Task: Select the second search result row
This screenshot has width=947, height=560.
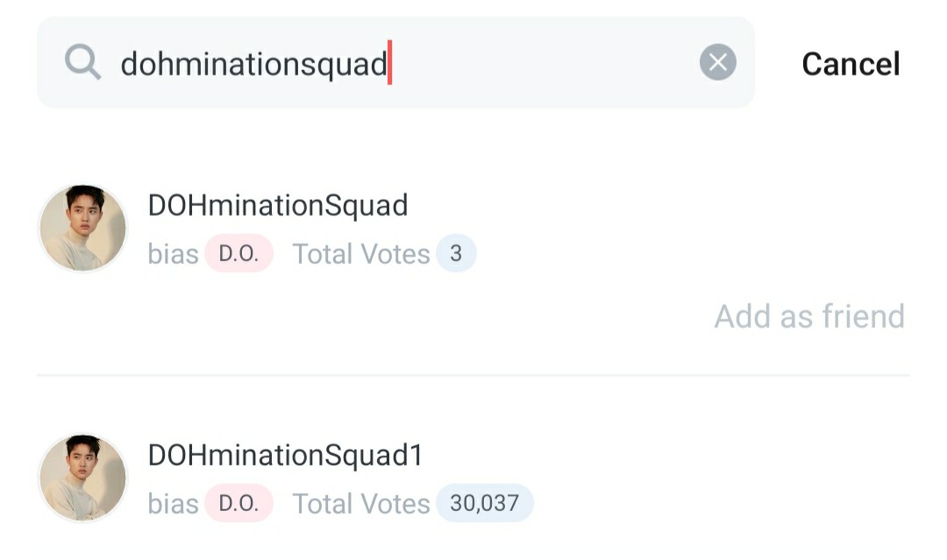Action: click(473, 478)
